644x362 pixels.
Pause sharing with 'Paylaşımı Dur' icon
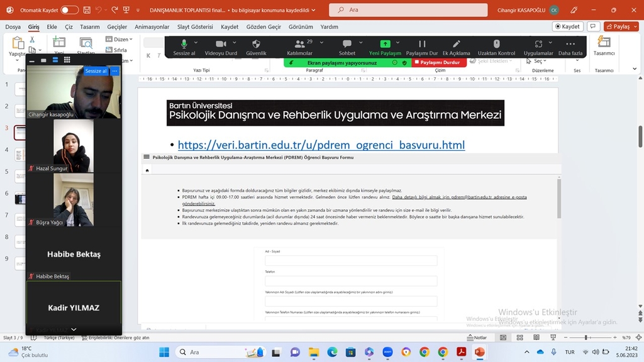pyautogui.click(x=422, y=44)
